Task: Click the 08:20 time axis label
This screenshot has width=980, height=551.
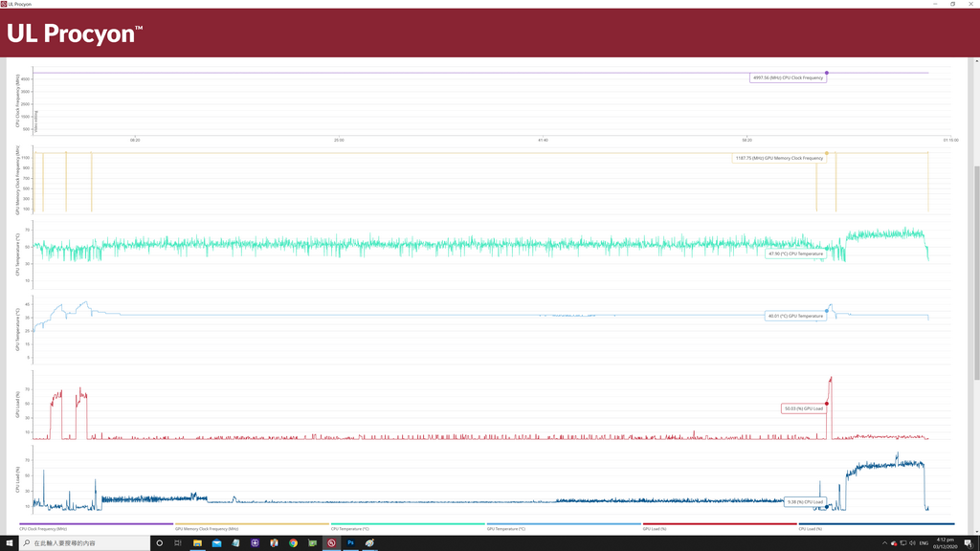Action: point(135,140)
